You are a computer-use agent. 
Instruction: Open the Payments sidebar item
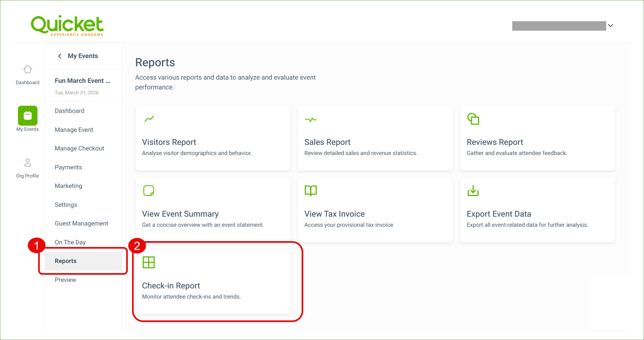pos(68,167)
